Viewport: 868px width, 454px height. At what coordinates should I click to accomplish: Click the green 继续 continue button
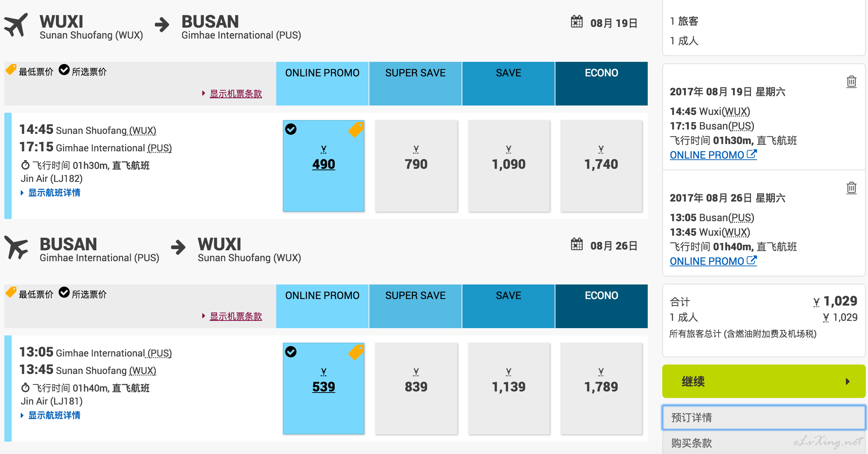[764, 381]
